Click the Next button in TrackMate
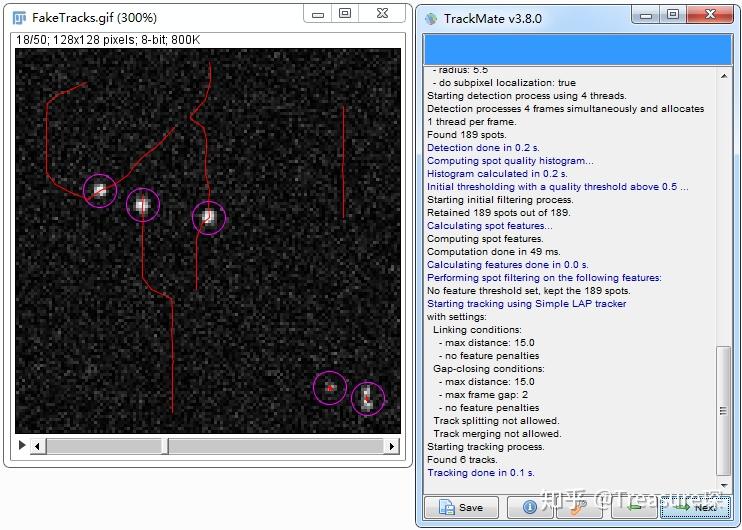Image resolution: width=742 pixels, height=530 pixels. pyautogui.click(x=694, y=507)
